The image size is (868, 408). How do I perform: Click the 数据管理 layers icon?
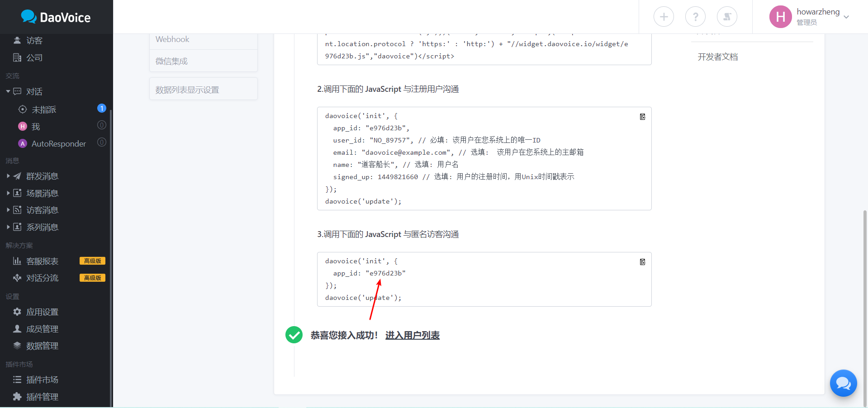pos(17,346)
